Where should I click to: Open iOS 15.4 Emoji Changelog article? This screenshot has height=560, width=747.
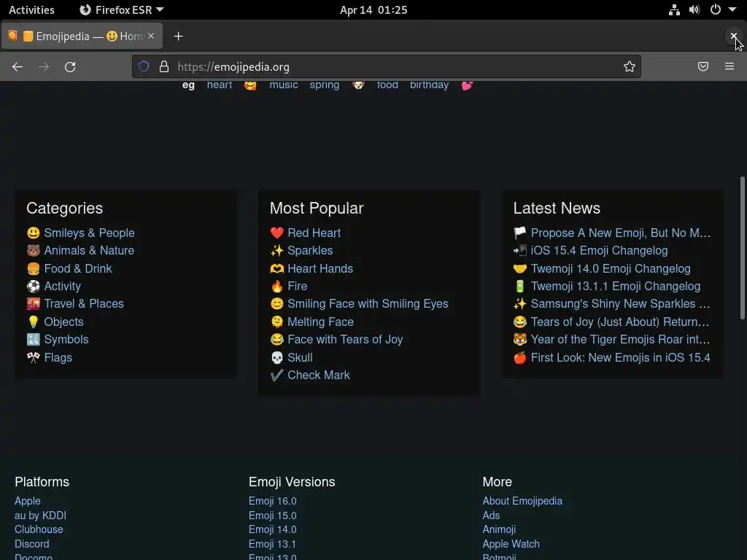(x=600, y=251)
